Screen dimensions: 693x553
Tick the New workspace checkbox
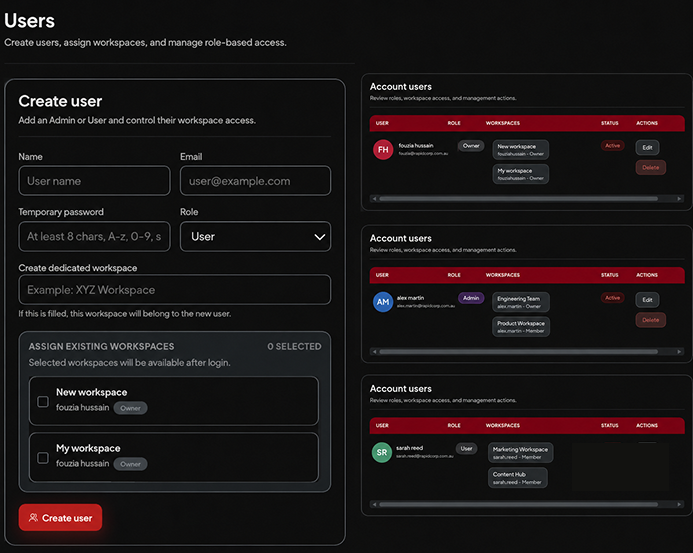click(43, 401)
